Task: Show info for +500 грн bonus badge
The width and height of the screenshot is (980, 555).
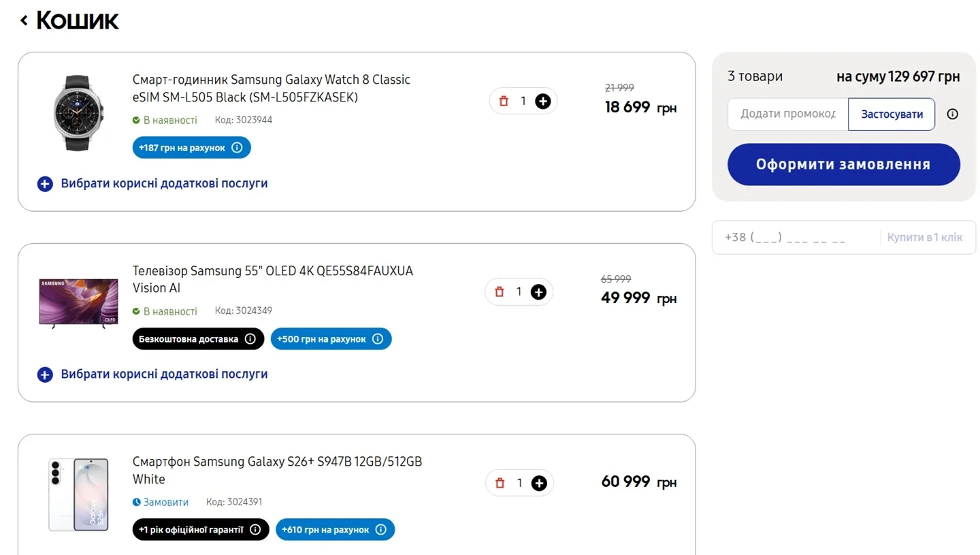Action: (378, 339)
